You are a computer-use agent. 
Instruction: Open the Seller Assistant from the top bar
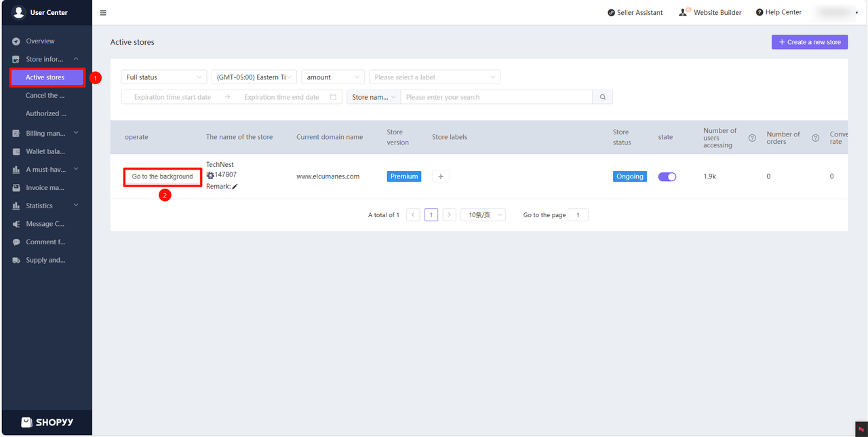635,12
